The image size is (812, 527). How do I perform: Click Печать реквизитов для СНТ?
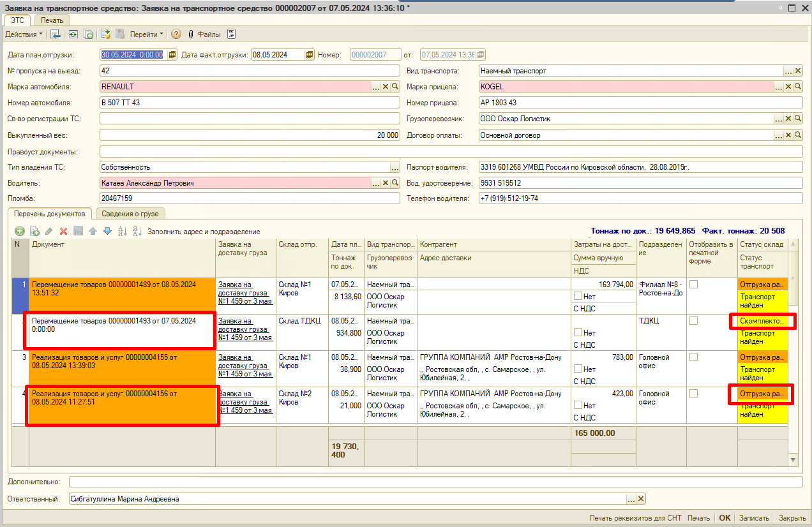point(636,518)
